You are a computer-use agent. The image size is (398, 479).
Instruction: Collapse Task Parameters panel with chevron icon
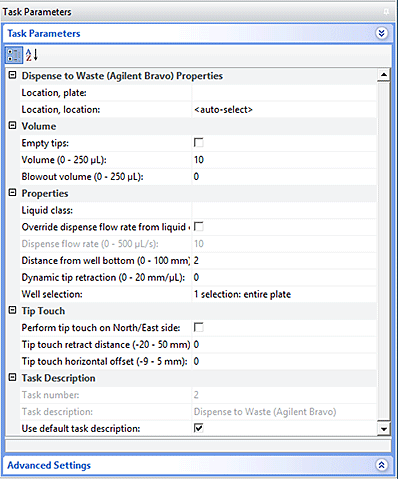pyautogui.click(x=382, y=33)
